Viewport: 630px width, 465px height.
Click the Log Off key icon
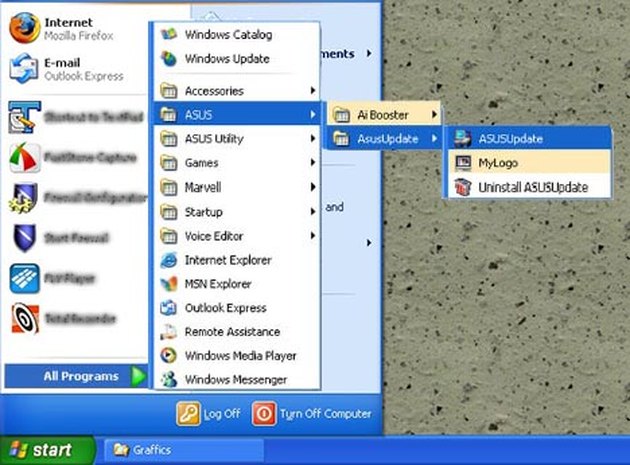pyautogui.click(x=188, y=414)
